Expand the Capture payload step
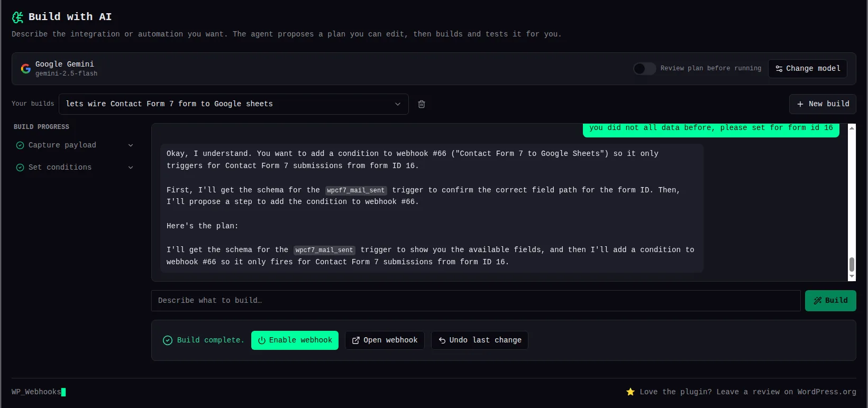The height and width of the screenshot is (408, 868). [x=131, y=145]
